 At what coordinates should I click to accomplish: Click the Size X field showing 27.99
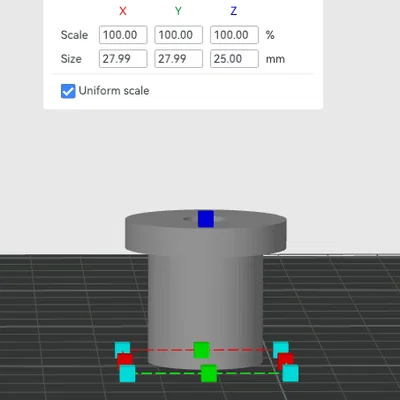(x=123, y=59)
